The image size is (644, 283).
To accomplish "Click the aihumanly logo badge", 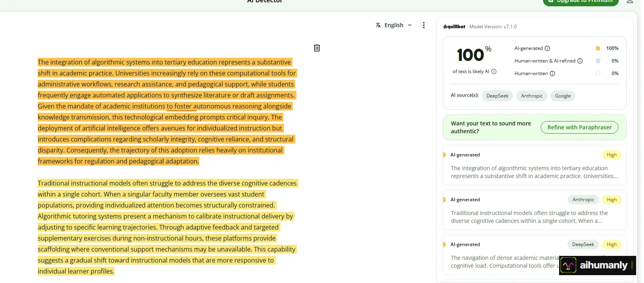I will pyautogui.click(x=597, y=265).
